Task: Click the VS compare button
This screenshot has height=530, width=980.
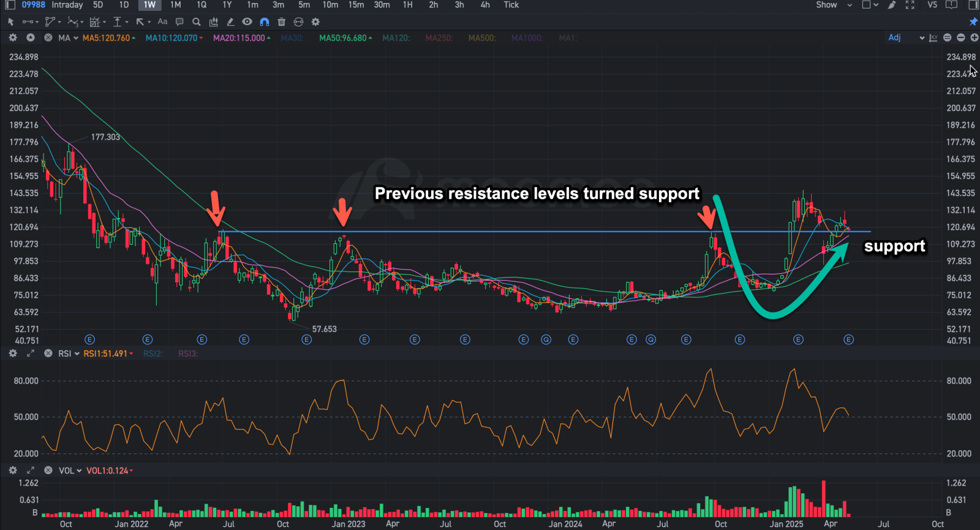Action: click(932, 5)
